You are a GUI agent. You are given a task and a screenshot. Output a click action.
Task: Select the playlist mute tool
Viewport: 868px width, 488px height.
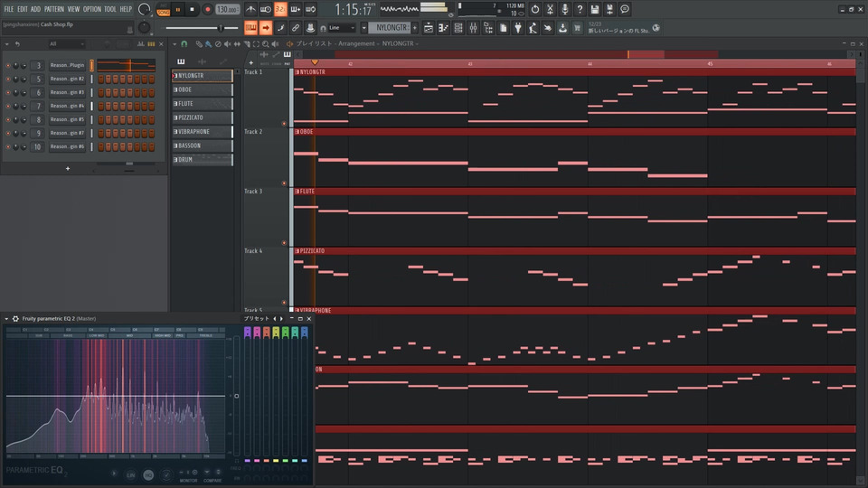click(x=228, y=43)
